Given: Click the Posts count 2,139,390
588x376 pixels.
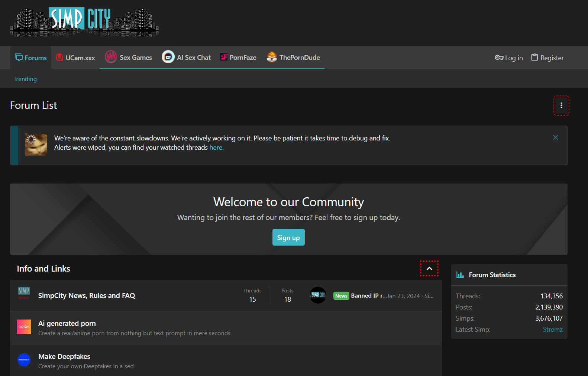Looking at the screenshot, I should pos(549,307).
